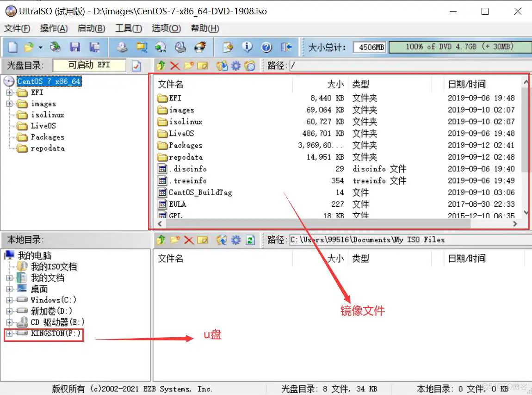Click the set boot file disc icon
The width and height of the screenshot is (532, 395).
click(x=250, y=66)
